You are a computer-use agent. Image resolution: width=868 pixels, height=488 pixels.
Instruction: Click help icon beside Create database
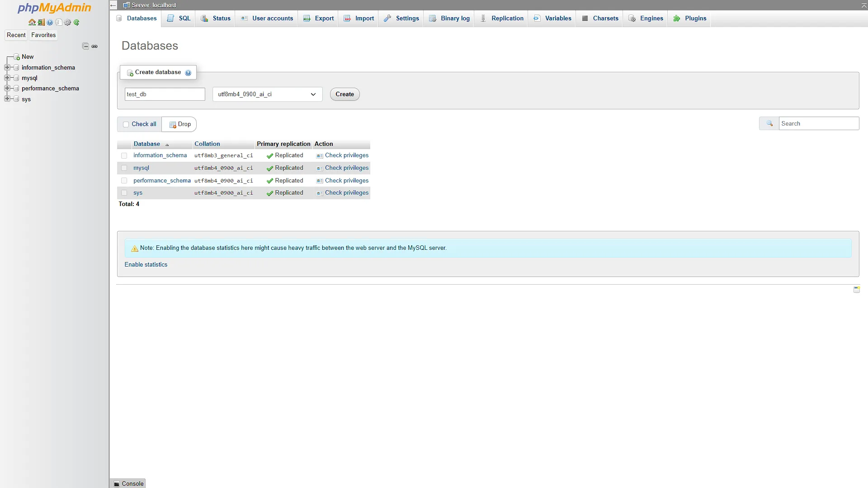(x=188, y=73)
